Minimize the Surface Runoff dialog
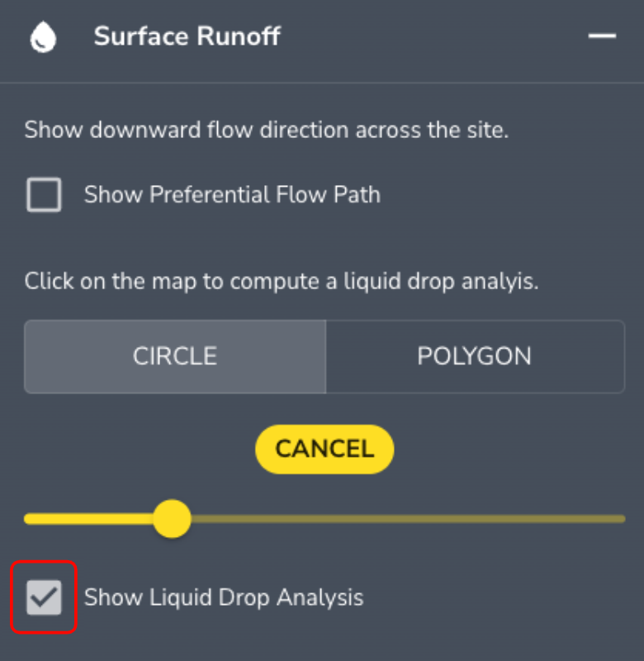Viewport: 644px width, 661px height. [x=604, y=36]
